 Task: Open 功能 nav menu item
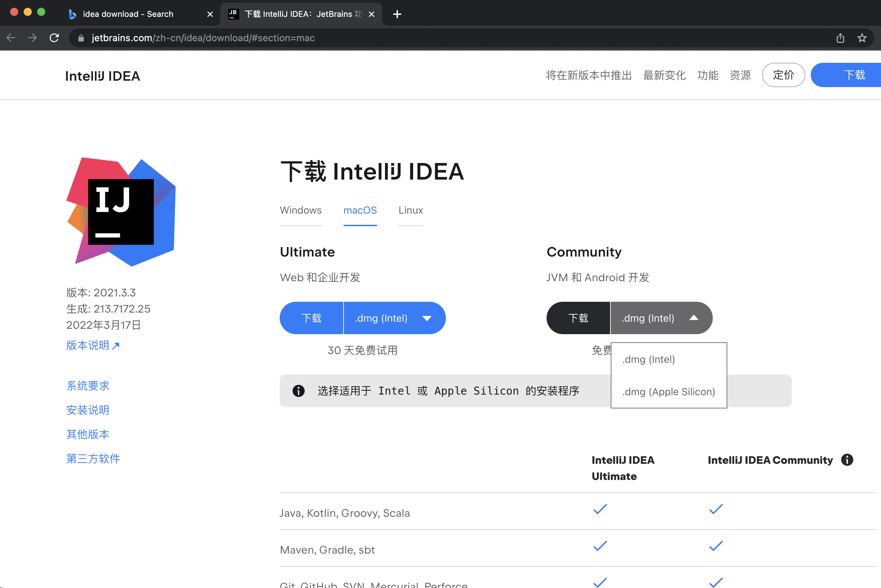pyautogui.click(x=708, y=75)
